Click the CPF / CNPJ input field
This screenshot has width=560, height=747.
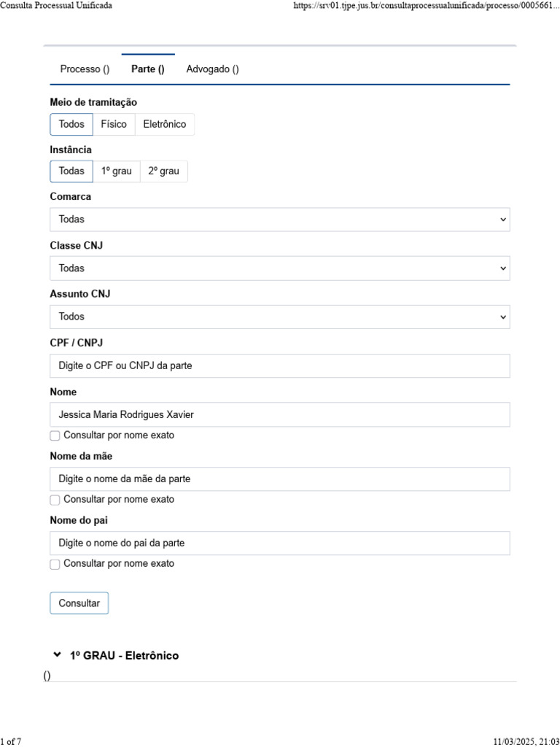(279, 365)
